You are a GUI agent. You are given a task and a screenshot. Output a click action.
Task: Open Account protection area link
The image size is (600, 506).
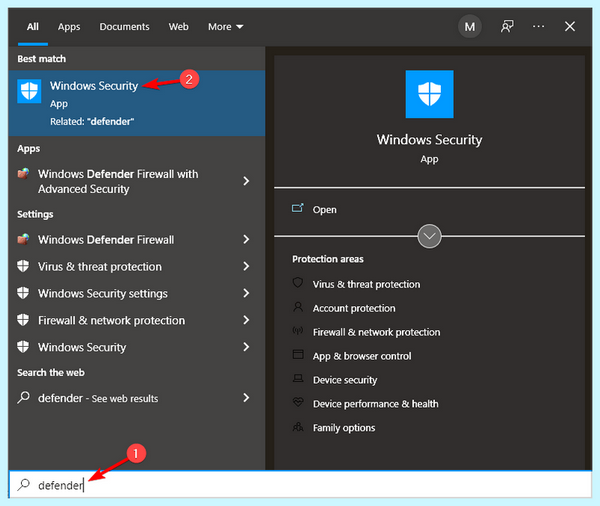[x=354, y=308]
